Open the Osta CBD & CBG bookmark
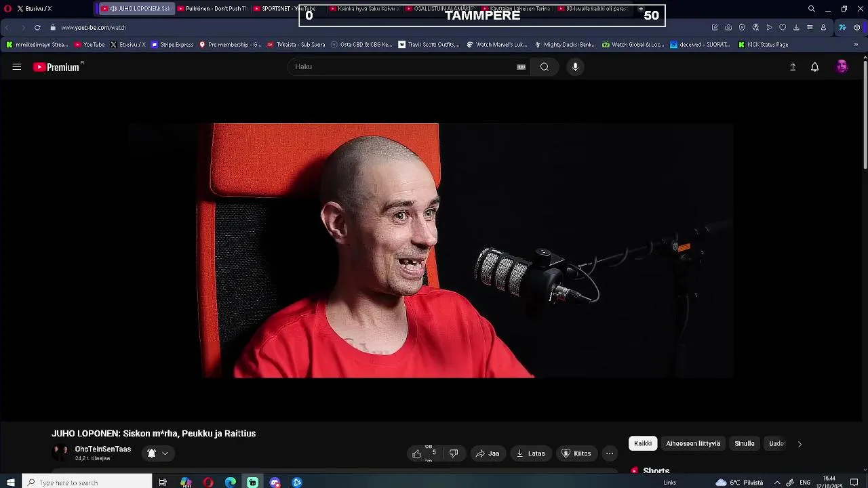Image resolution: width=868 pixels, height=488 pixels. click(x=361, y=45)
